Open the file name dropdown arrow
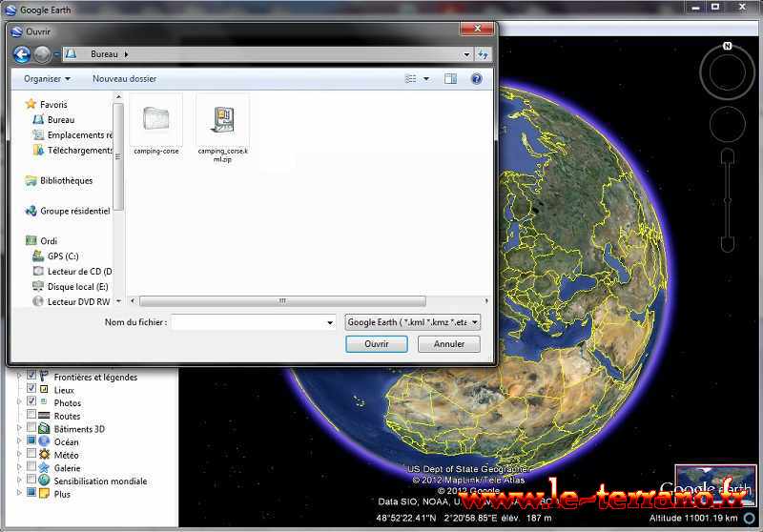763x532 pixels. pos(330,322)
